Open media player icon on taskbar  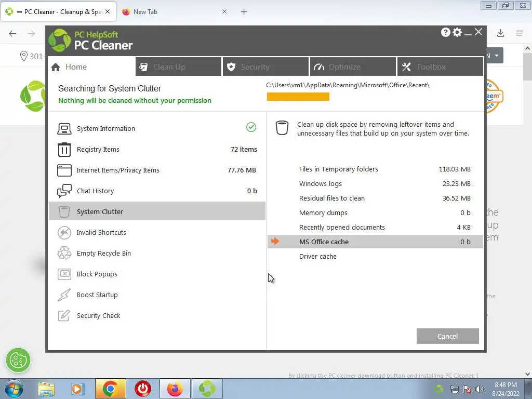[x=78, y=389]
